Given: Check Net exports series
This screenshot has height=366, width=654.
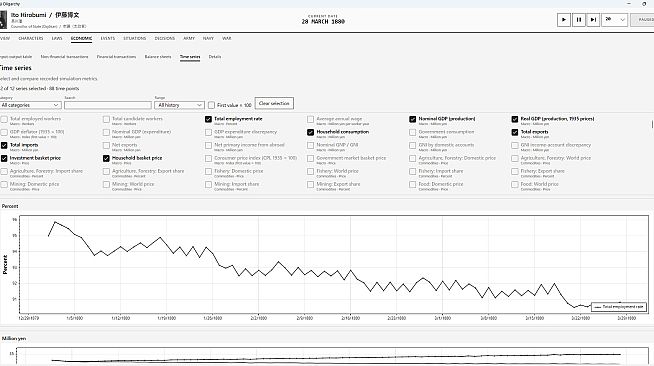Looking at the screenshot, I should 106,145.
